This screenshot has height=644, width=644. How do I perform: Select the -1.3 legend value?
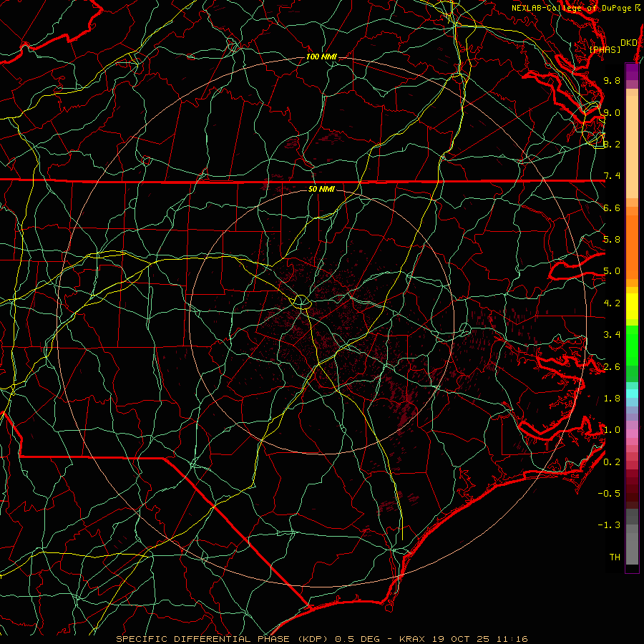[609, 525]
